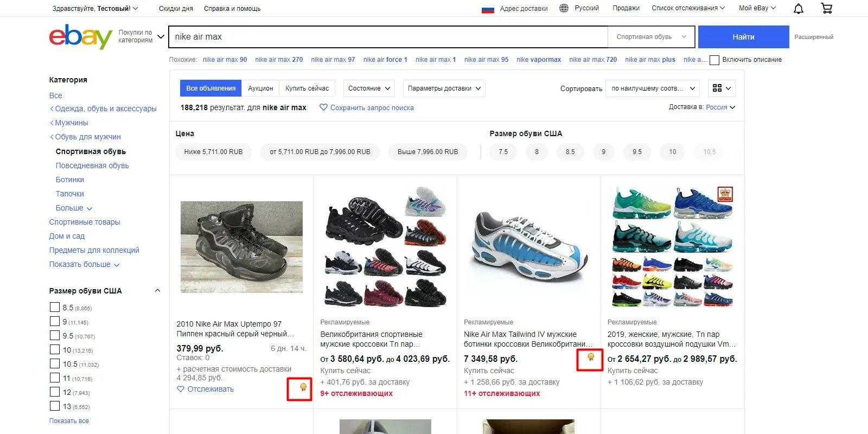Open the sort order dropdown
The width and height of the screenshot is (868, 434).
653,88
